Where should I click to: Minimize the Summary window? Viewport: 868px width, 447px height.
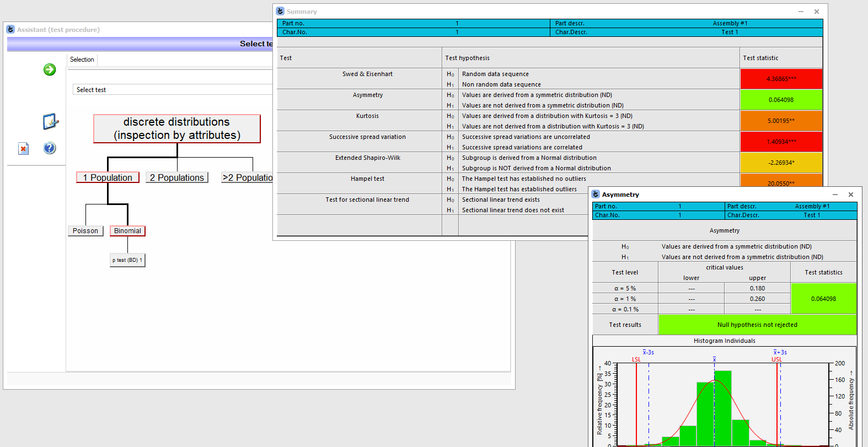pos(801,12)
